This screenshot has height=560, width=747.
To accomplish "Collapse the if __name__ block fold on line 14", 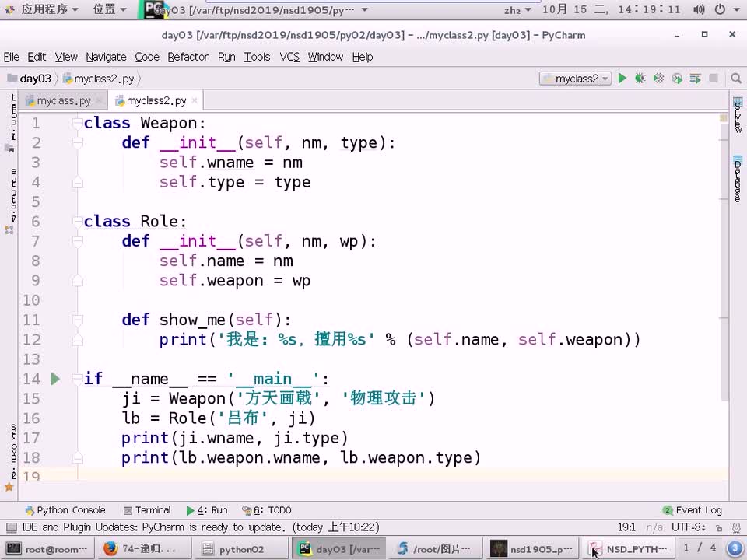I will click(77, 379).
